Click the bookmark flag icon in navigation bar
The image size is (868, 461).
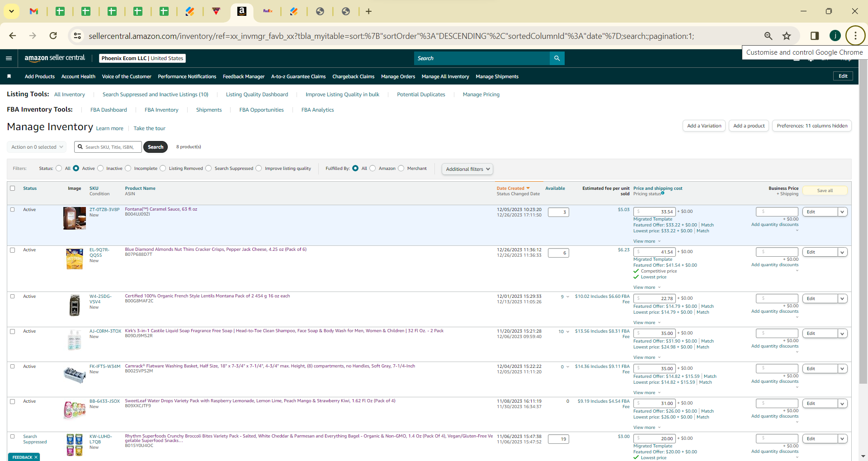click(x=9, y=76)
